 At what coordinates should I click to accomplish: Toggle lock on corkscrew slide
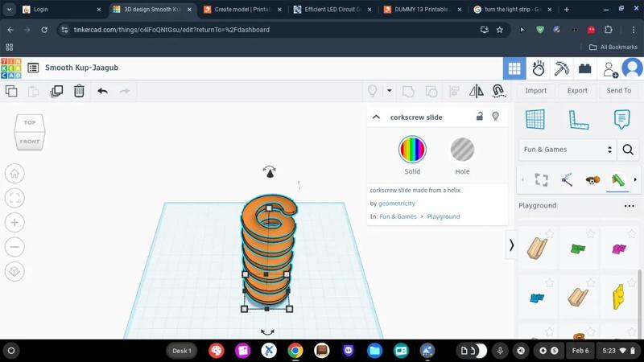(x=479, y=116)
